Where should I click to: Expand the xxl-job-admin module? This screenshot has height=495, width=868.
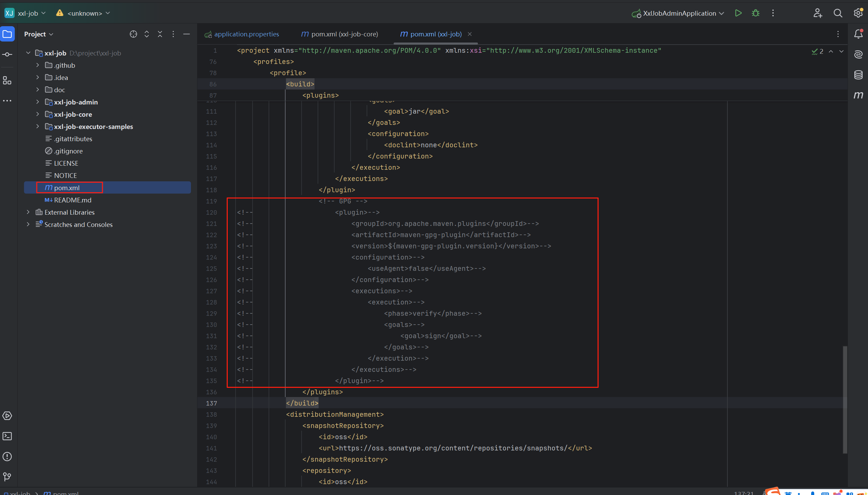pyautogui.click(x=37, y=102)
